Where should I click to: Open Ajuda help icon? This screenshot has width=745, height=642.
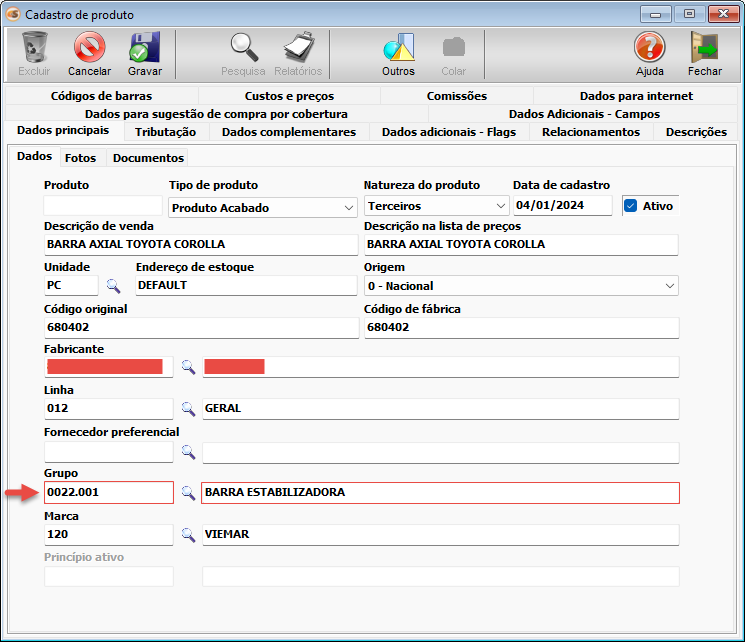(649, 48)
